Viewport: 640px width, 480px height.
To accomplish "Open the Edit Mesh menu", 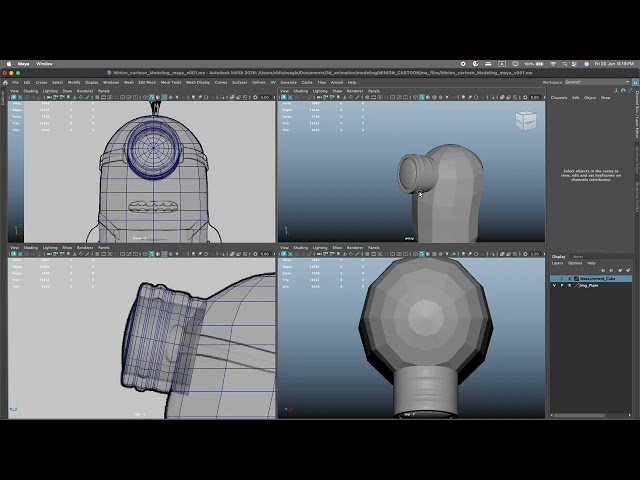I will pyautogui.click(x=147, y=82).
